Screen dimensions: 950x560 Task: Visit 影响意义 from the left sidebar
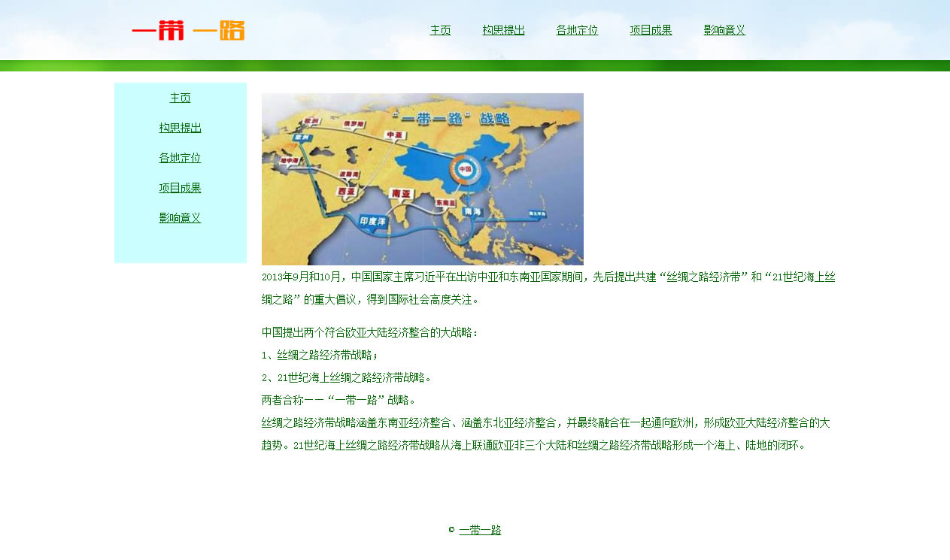(180, 219)
